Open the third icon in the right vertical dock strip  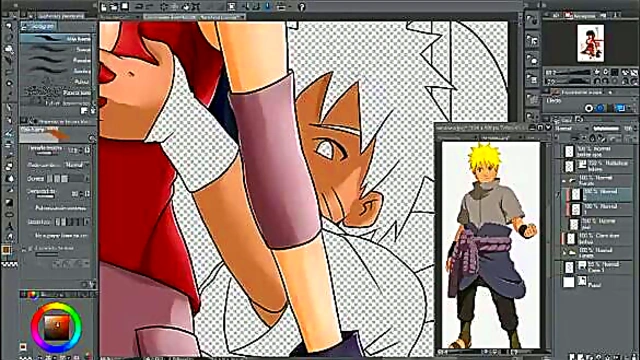click(x=532, y=60)
